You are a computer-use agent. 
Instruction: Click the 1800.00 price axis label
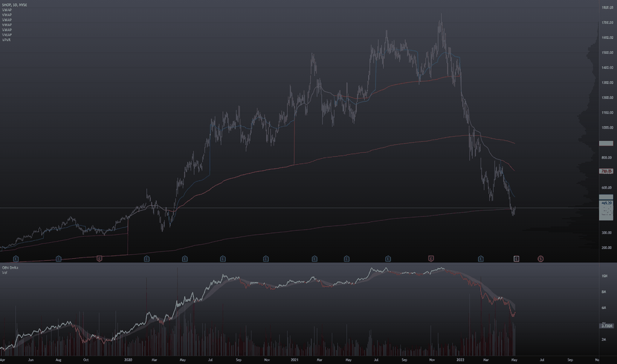pyautogui.click(x=607, y=7)
